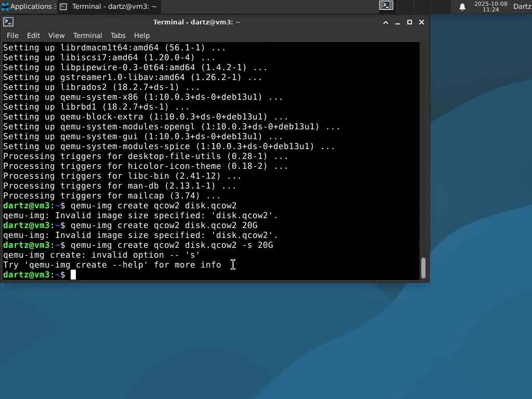
Task: Open the File menu
Action: pos(12,35)
